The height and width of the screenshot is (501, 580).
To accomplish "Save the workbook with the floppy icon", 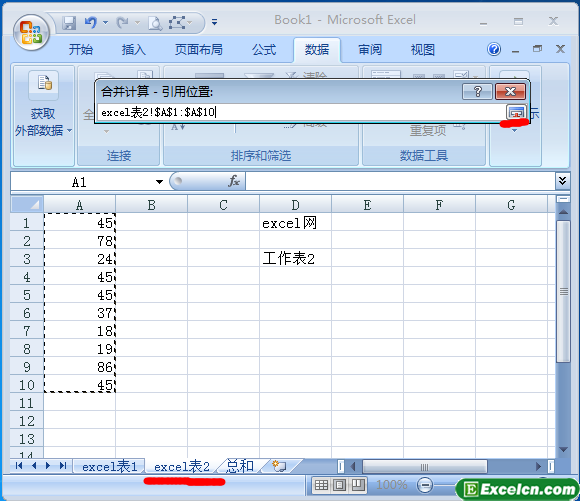I will click(69, 23).
